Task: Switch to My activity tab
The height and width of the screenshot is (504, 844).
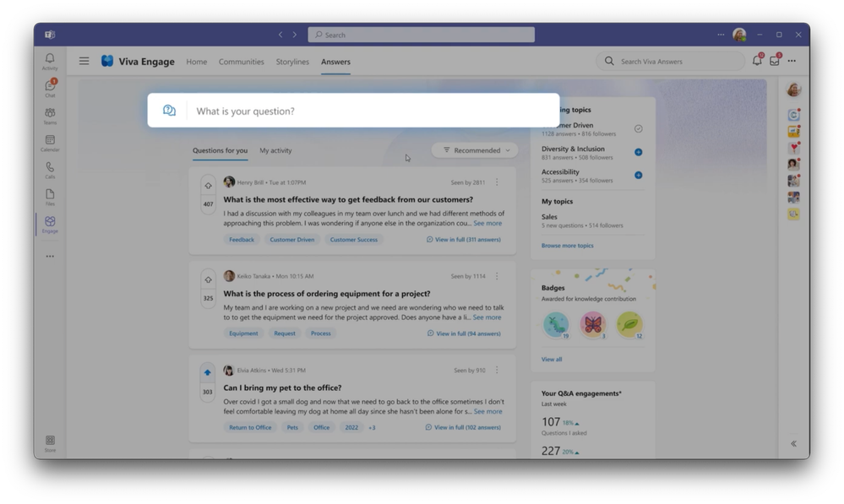Action: (275, 150)
